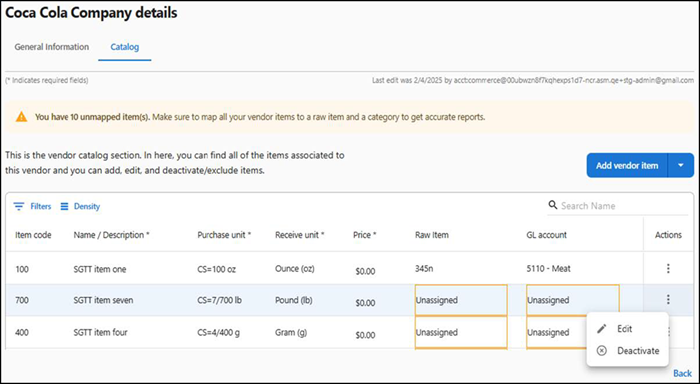Switch to the General Information tab
Screen dimensions: 700x384
pyautogui.click(x=52, y=47)
